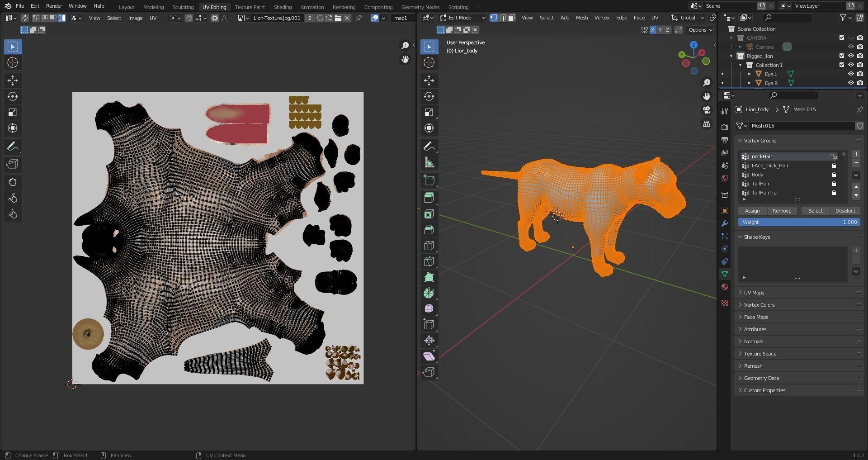Click the Assign vertex group button
This screenshot has height=460, width=868.
point(752,211)
